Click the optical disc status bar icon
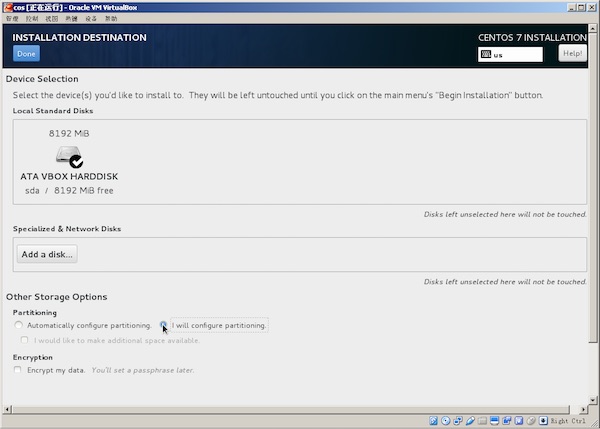Image resolution: width=600 pixels, height=429 pixels. [446, 421]
